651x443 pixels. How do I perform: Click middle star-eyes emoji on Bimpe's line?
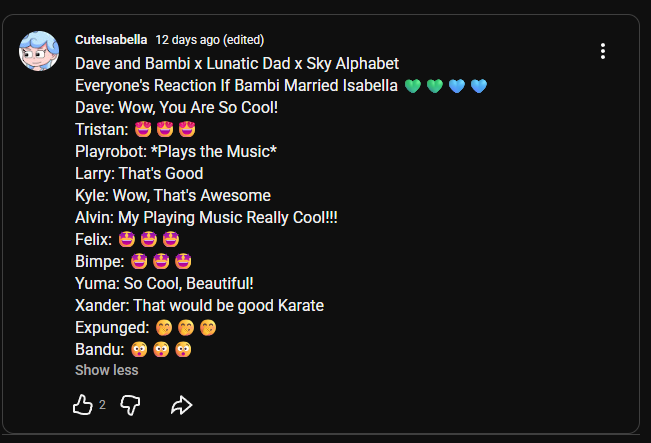click(160, 261)
